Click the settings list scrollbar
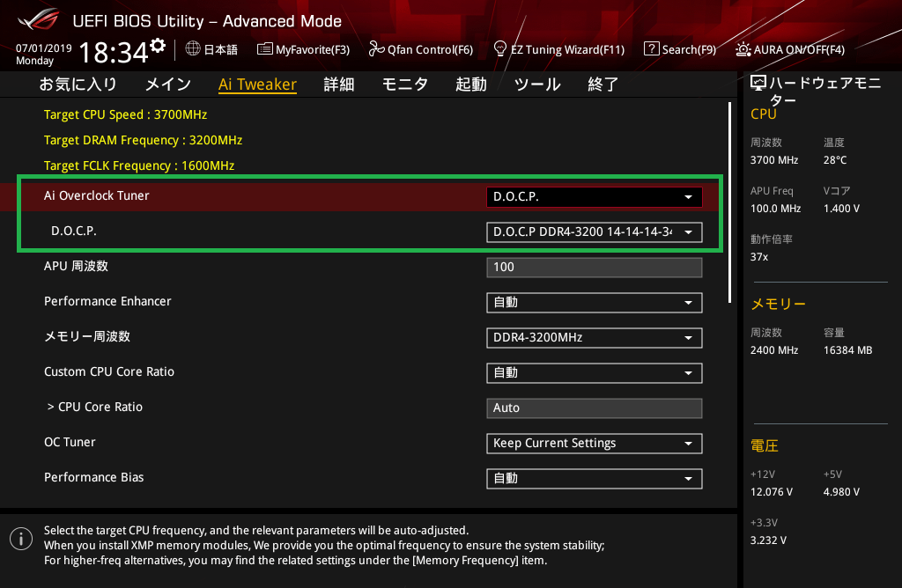The width and height of the screenshot is (902, 588). tap(729, 202)
